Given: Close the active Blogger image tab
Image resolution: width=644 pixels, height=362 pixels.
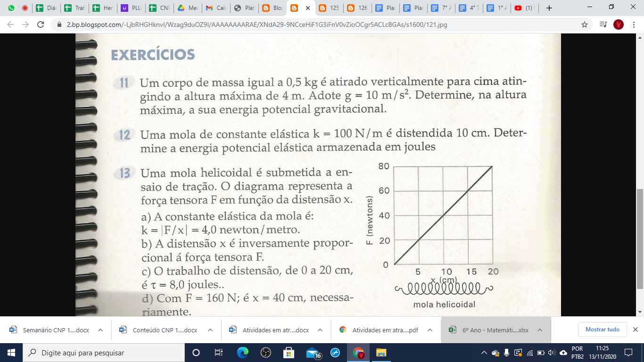Looking at the screenshot, I should (x=308, y=8).
